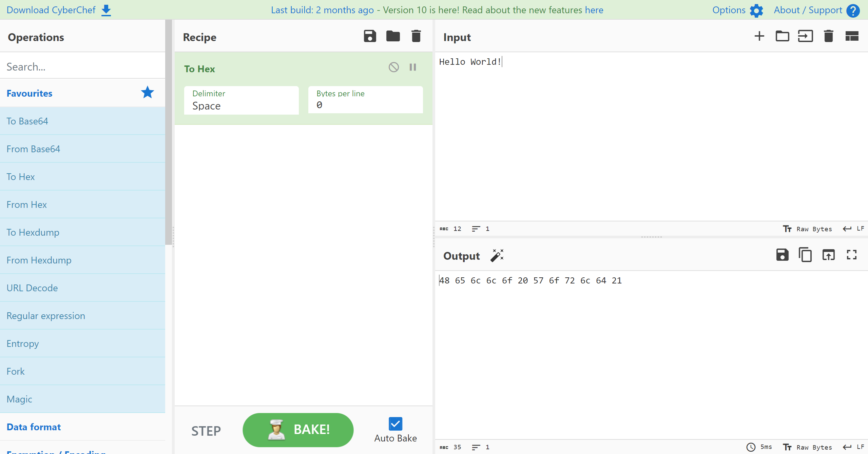The width and height of the screenshot is (868, 454).
Task: Toggle pause on the To Hex operation
Action: click(x=413, y=67)
